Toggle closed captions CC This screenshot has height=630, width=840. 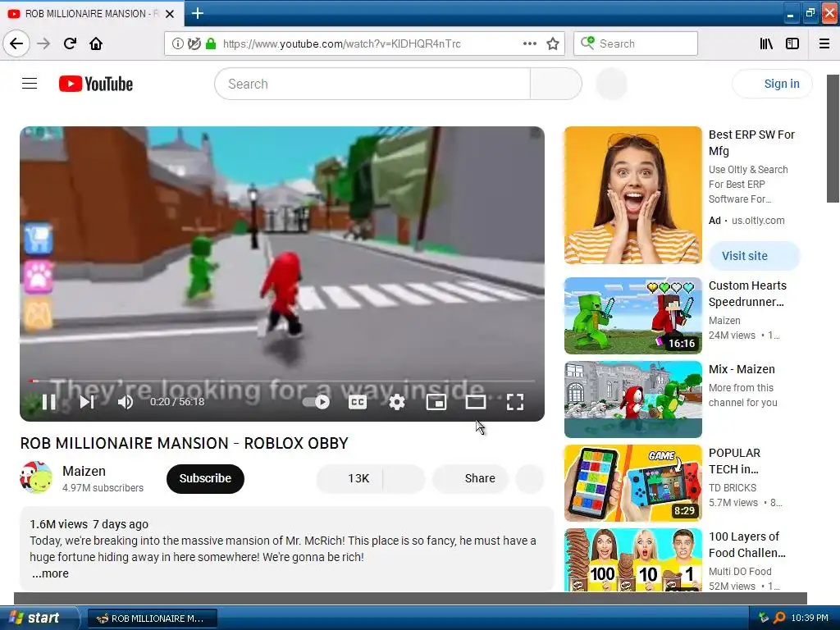pyautogui.click(x=358, y=402)
